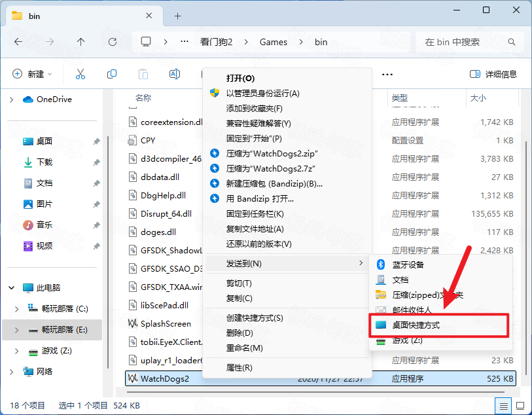The height and width of the screenshot is (415, 532).
Task: Click 看门狗2 in the address breadcrumb
Action: point(216,42)
